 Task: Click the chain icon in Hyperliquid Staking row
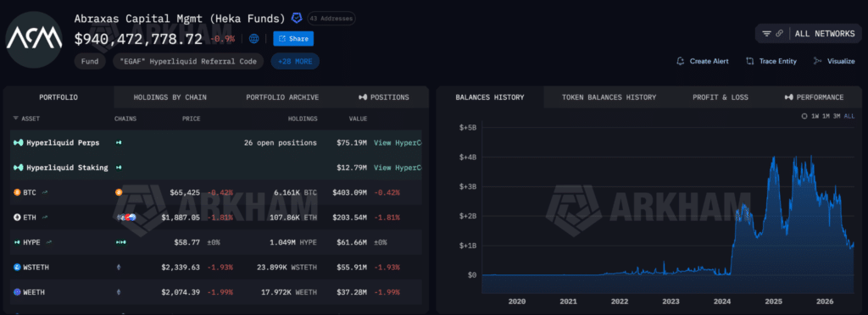pos(119,168)
